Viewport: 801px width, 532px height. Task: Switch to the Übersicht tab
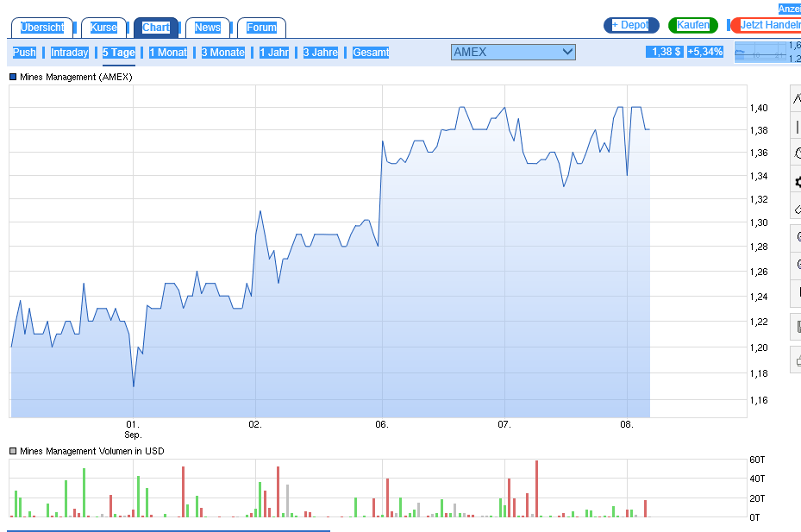[x=42, y=28]
